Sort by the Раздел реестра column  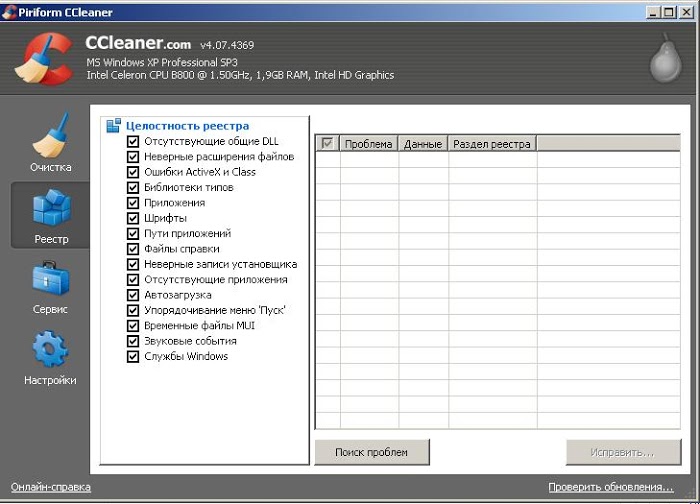492,144
